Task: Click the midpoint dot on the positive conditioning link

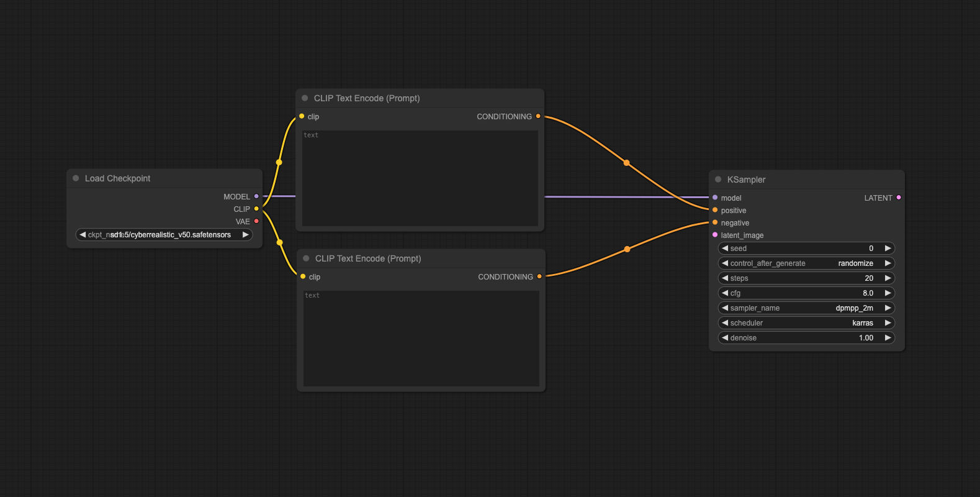Action: coord(627,163)
